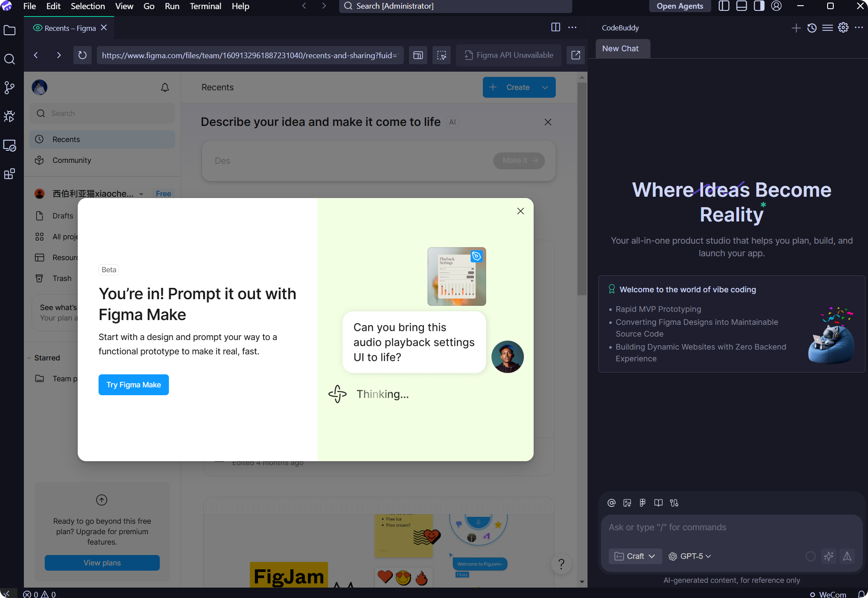The image size is (868, 598).
Task: Reload the Figma page
Action: [x=82, y=55]
